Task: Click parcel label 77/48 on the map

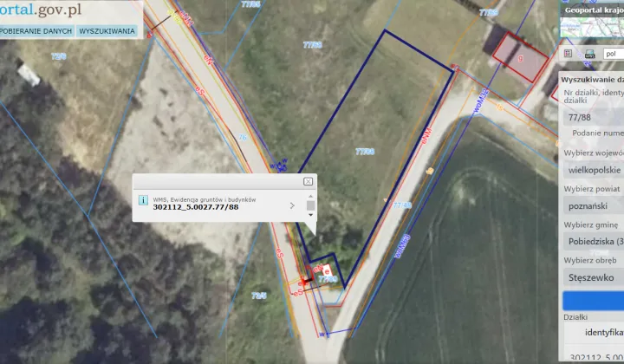Action: click(402, 205)
